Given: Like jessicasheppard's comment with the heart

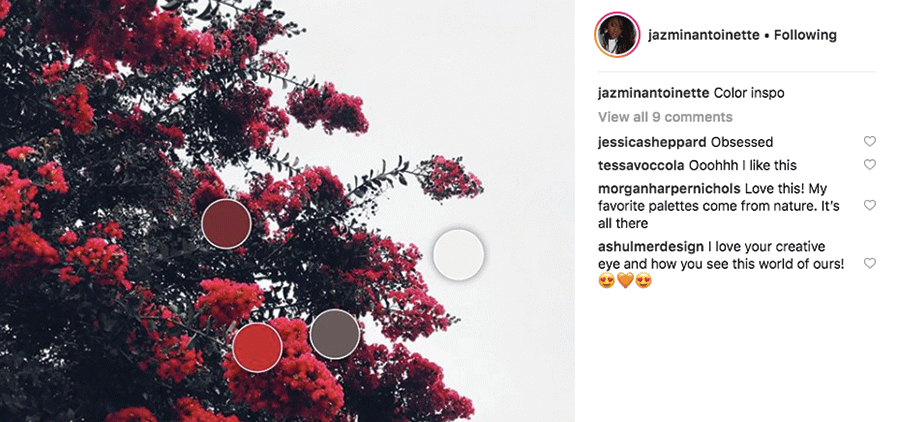Looking at the screenshot, I should click(x=870, y=141).
